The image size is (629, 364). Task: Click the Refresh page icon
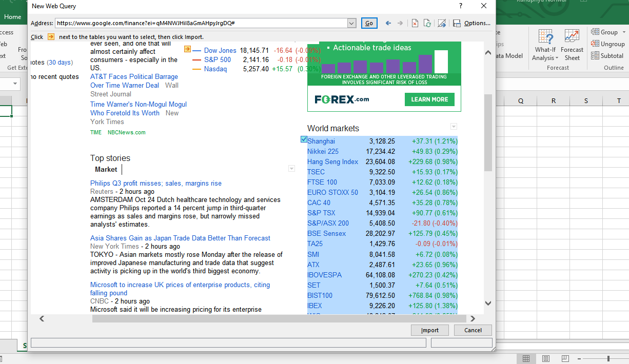(x=428, y=23)
